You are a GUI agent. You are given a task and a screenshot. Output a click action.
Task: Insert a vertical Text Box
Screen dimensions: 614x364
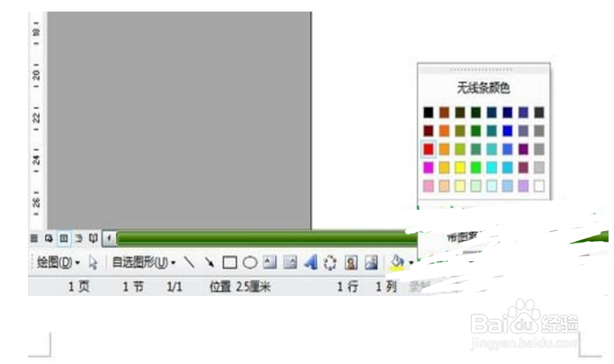click(x=290, y=262)
